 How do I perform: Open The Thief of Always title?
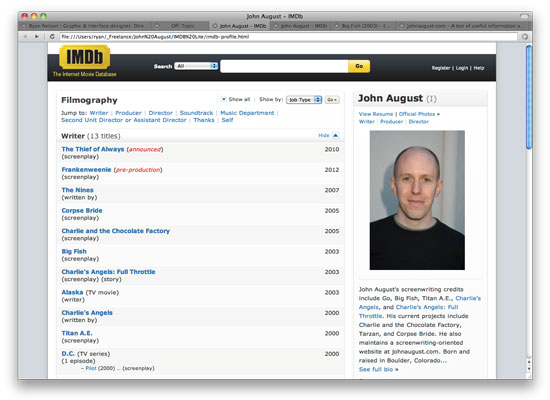tap(93, 149)
